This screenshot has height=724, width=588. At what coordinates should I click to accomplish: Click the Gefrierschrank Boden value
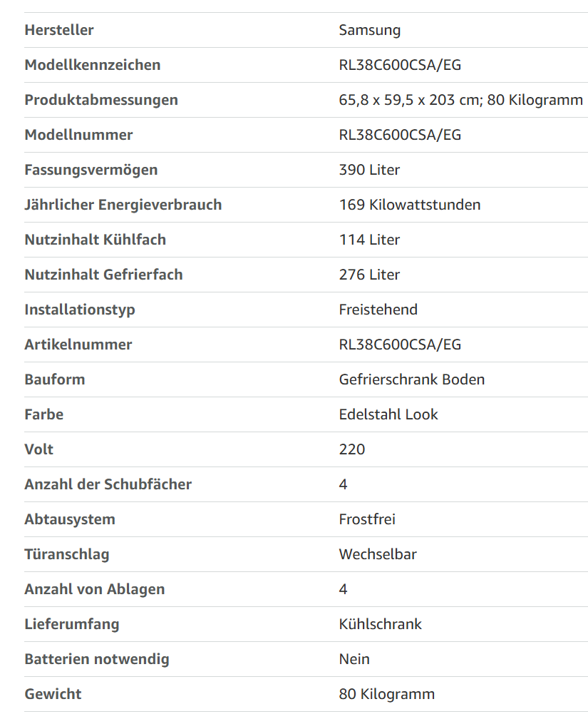coord(412,379)
